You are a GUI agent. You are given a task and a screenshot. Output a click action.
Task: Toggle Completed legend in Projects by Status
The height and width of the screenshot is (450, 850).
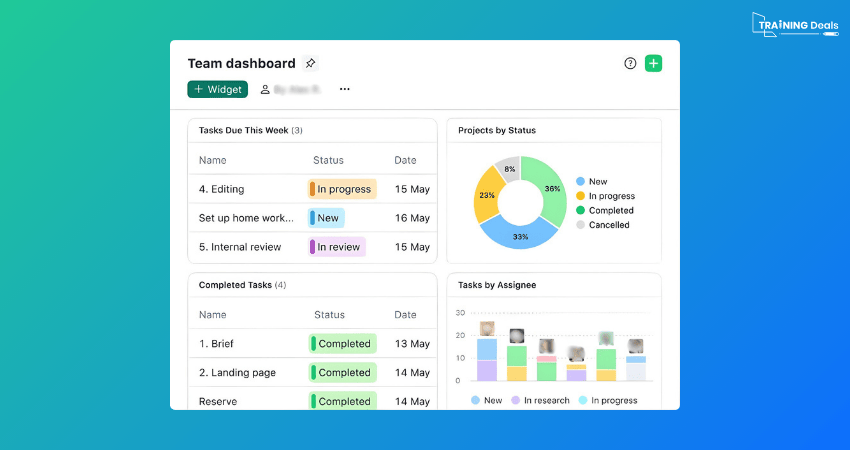point(610,211)
